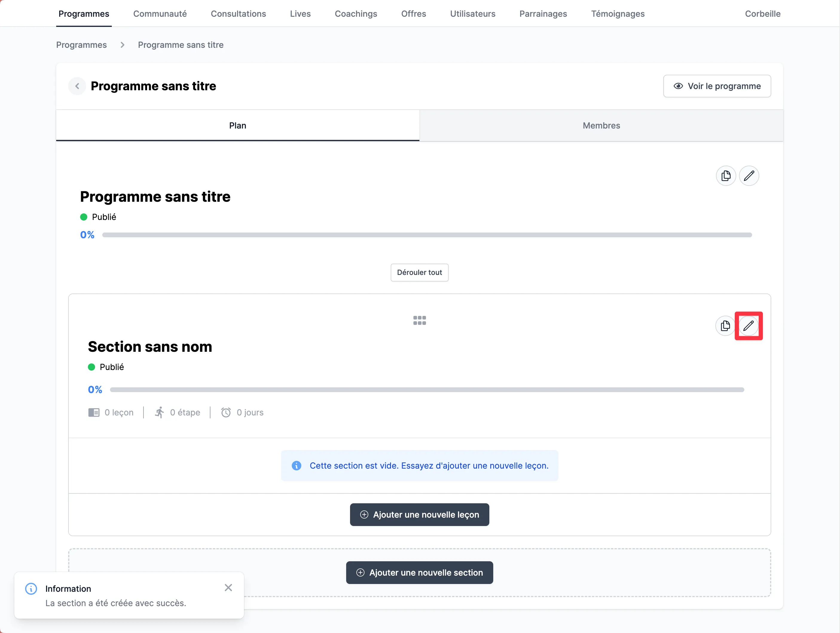Open the Parrainages tab
The height and width of the screenshot is (633, 840).
pos(543,14)
